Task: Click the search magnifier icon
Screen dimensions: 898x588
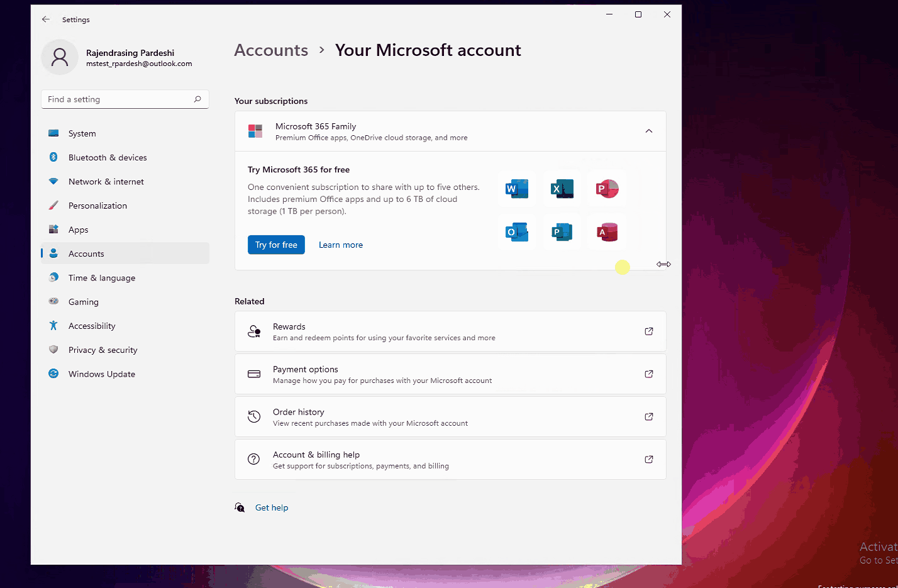Action: pos(197,99)
